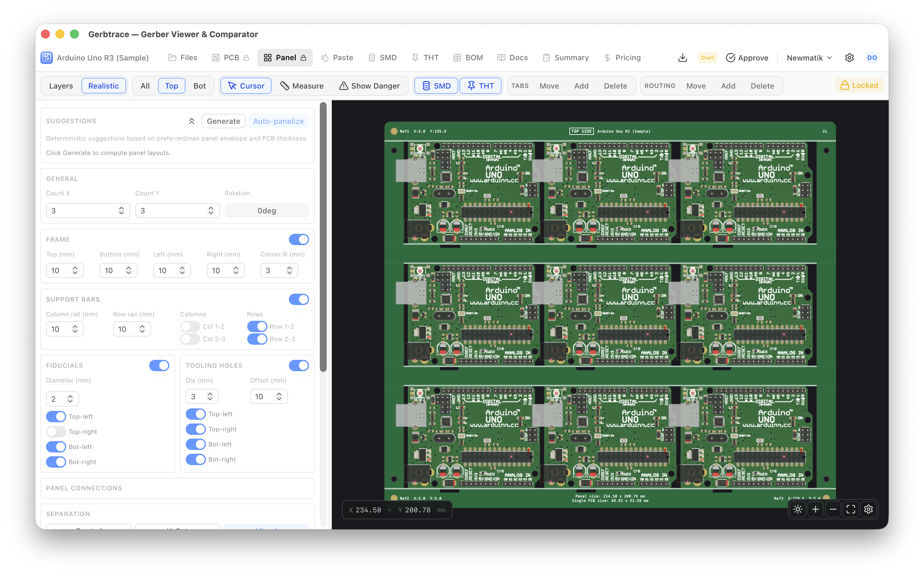
Task: Adjust fiducial Diameter stepper
Action: point(70,399)
